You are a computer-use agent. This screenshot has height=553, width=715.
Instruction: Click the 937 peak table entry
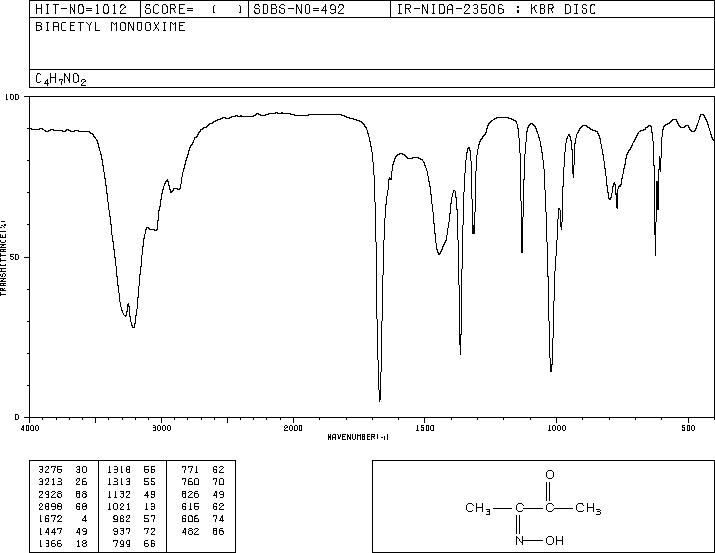click(x=122, y=532)
